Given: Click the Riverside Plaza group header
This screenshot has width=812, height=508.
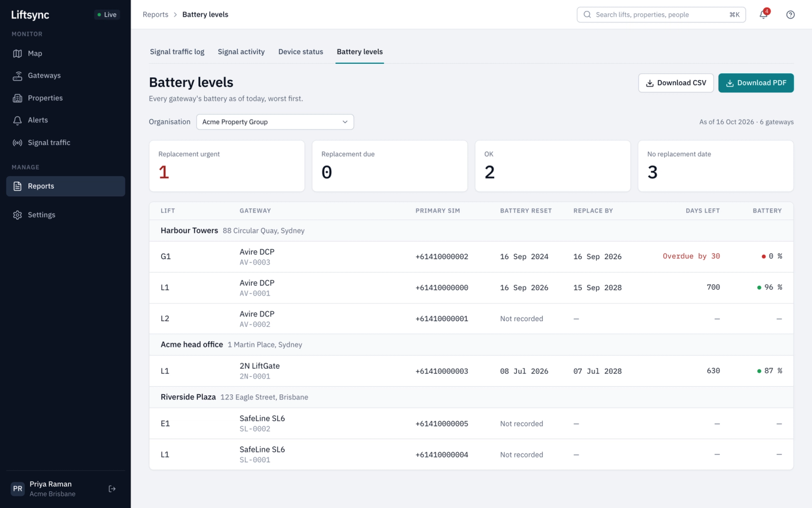Looking at the screenshot, I should 471,397.
